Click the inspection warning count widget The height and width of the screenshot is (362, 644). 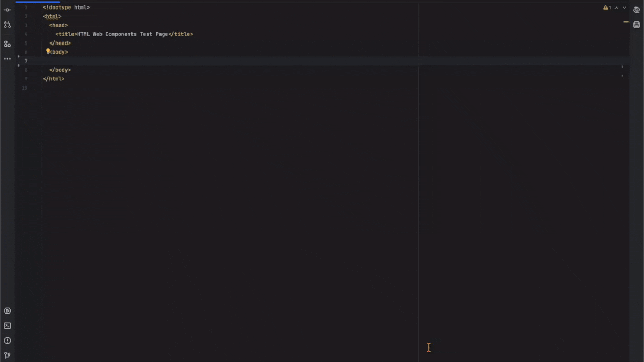pos(608,8)
